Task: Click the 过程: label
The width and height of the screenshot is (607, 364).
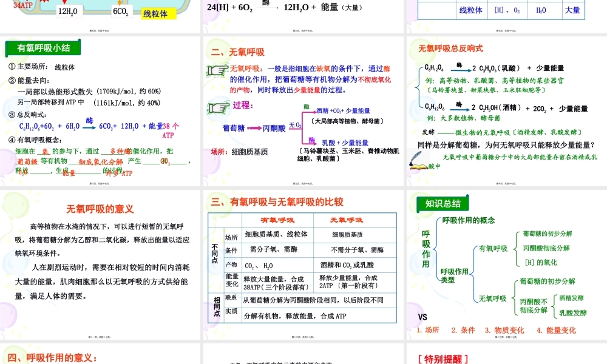Action: tap(242, 105)
